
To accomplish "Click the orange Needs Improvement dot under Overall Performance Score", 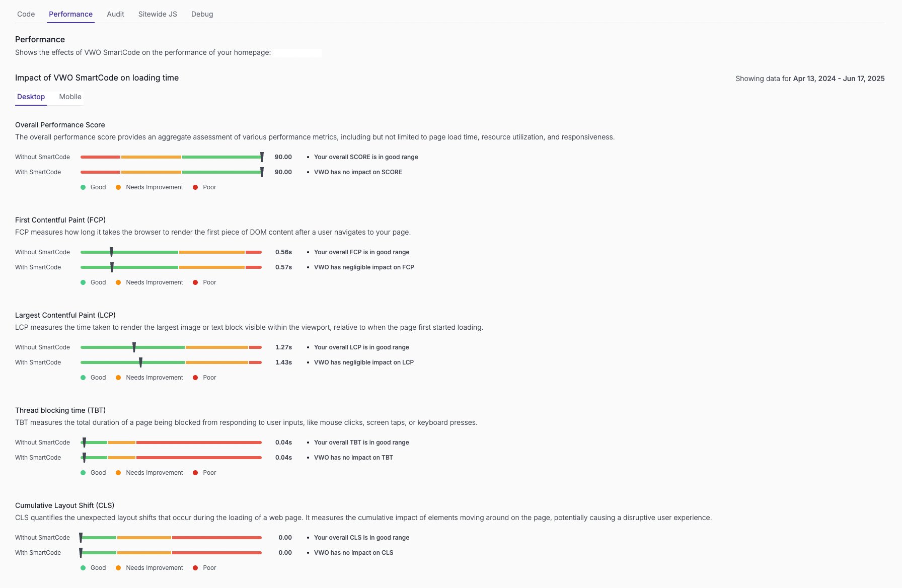I will [x=118, y=187].
